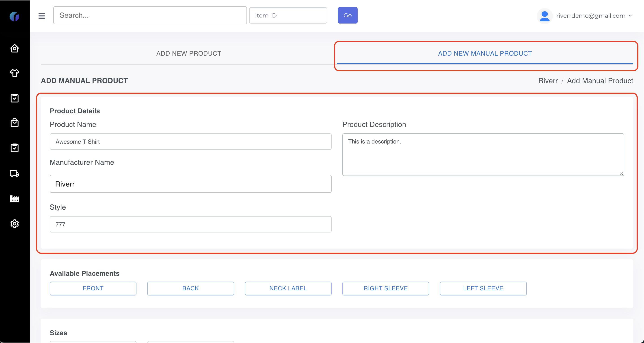
Task: Click the Add Manual Product breadcrumb text
Action: (600, 80)
